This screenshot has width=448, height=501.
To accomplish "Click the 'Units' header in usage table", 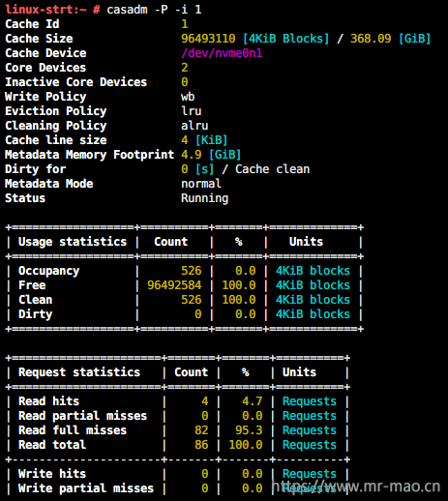I will pos(307,242).
